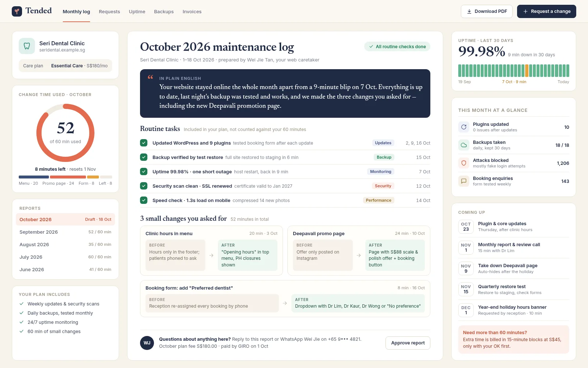Click the arrow in Clinic hours card
Screen dimensions: 588x368
211,255
